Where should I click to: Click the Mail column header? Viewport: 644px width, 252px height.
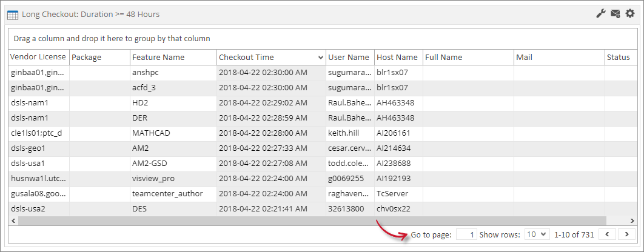559,58
